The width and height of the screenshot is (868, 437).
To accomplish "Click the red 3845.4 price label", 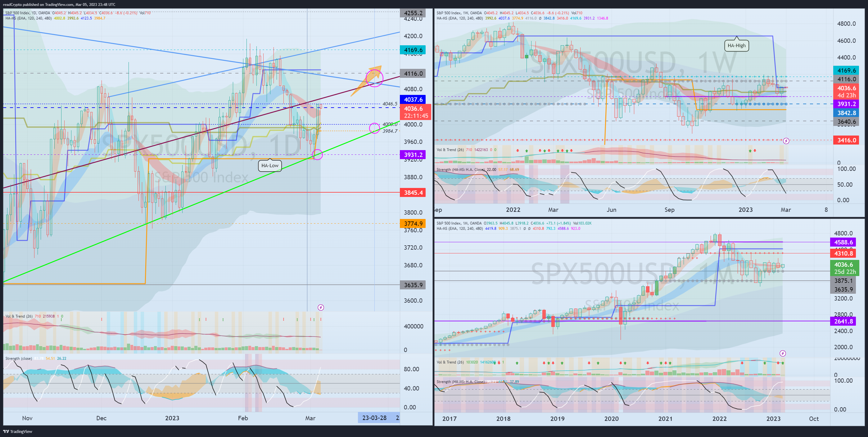I will pyautogui.click(x=413, y=193).
